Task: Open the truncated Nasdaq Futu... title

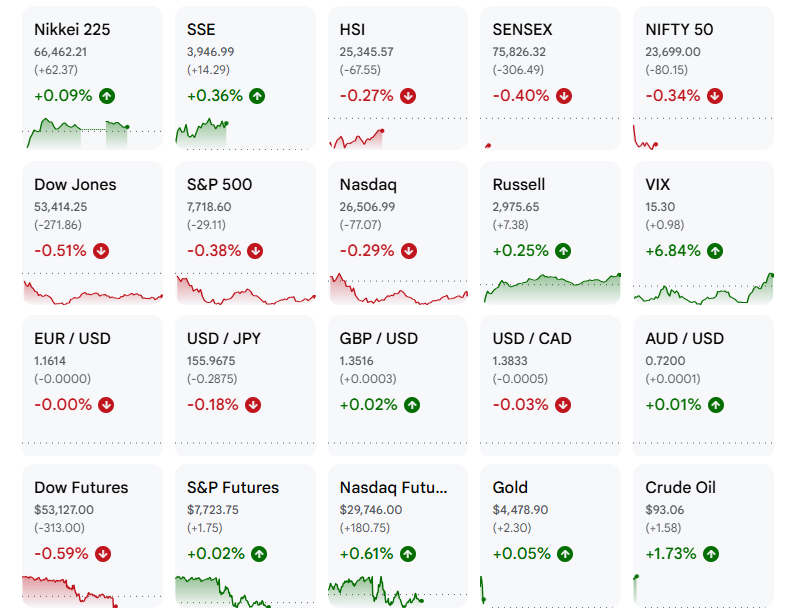Action: point(393,488)
